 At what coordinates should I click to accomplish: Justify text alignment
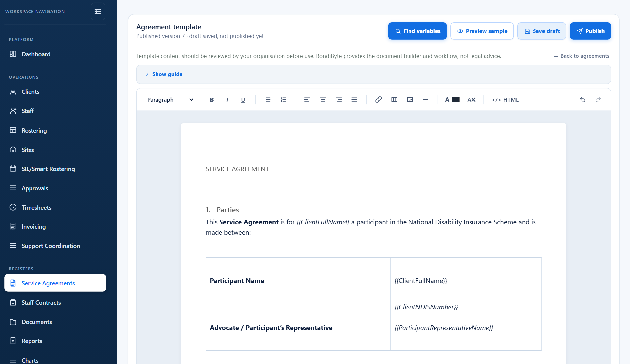click(x=354, y=100)
